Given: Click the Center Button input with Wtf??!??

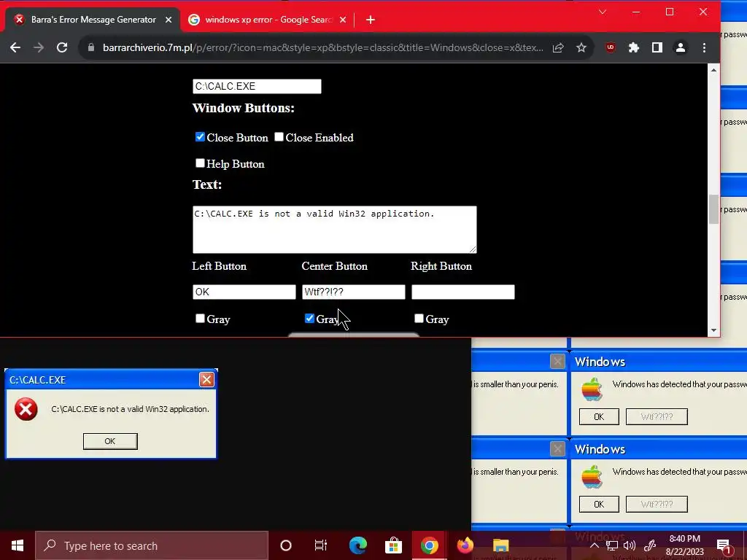Looking at the screenshot, I should (354, 292).
